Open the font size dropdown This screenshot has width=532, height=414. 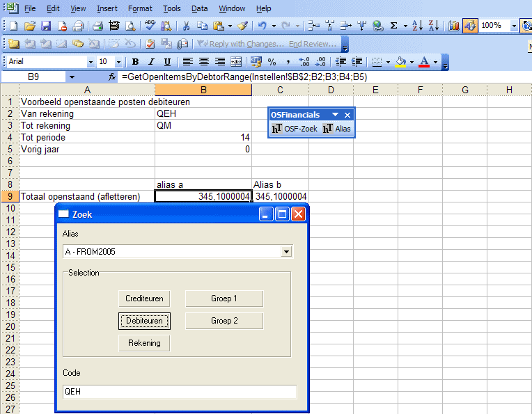click(118, 62)
